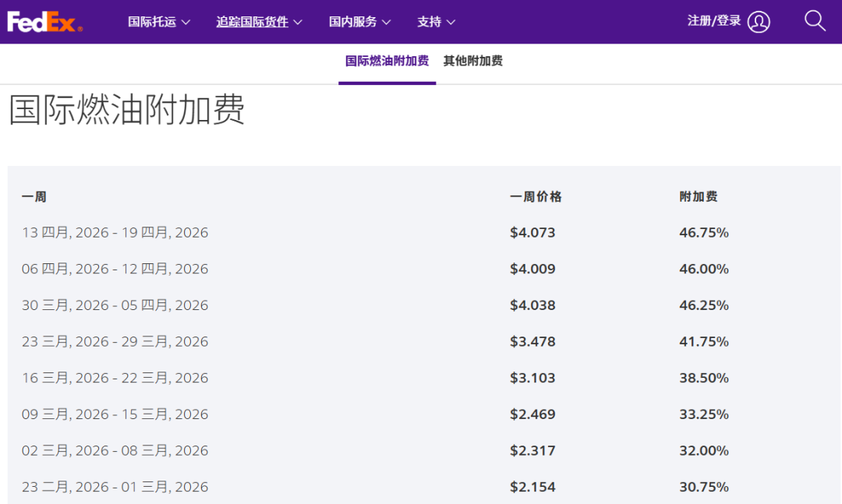The image size is (842, 504).
Task: Expand the 追踪国际货件 dropdown menu
Action: point(260,22)
